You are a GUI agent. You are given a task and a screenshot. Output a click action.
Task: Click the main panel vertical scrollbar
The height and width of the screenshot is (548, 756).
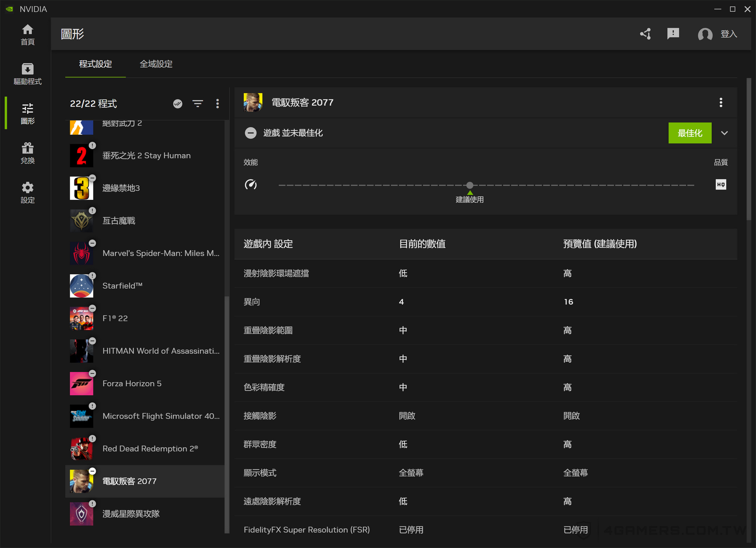[x=749, y=149]
